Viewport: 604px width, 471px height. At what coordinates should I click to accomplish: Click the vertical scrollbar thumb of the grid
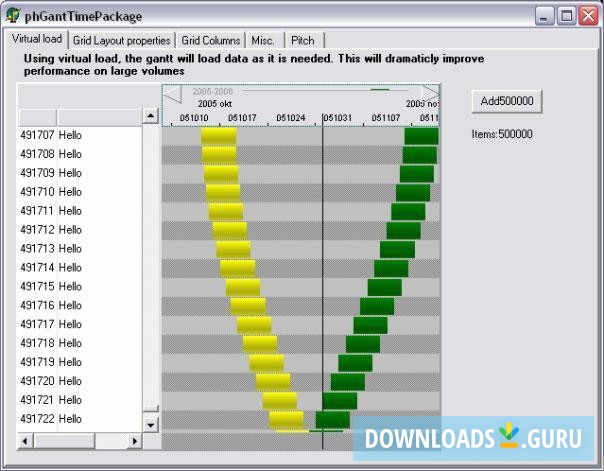point(151,407)
